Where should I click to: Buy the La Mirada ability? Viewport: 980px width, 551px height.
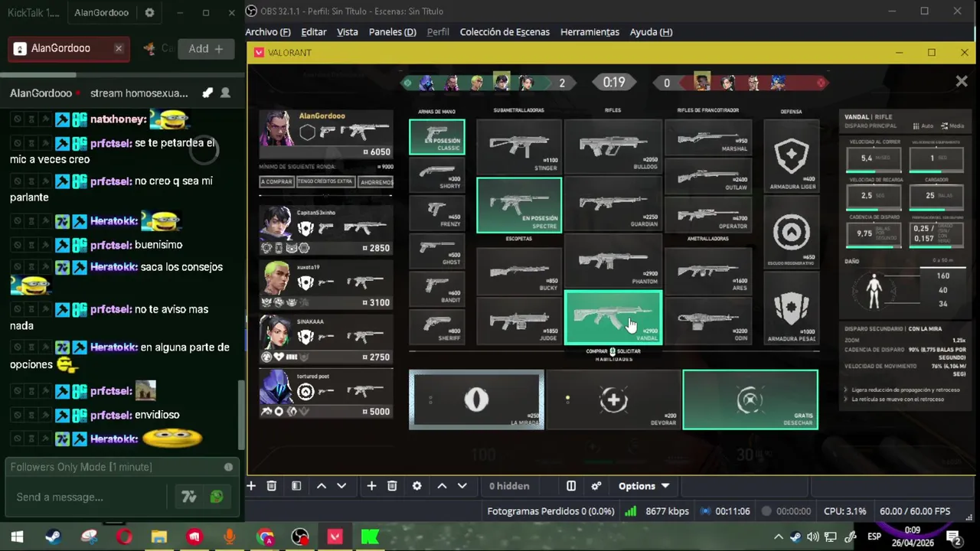pyautogui.click(x=476, y=399)
